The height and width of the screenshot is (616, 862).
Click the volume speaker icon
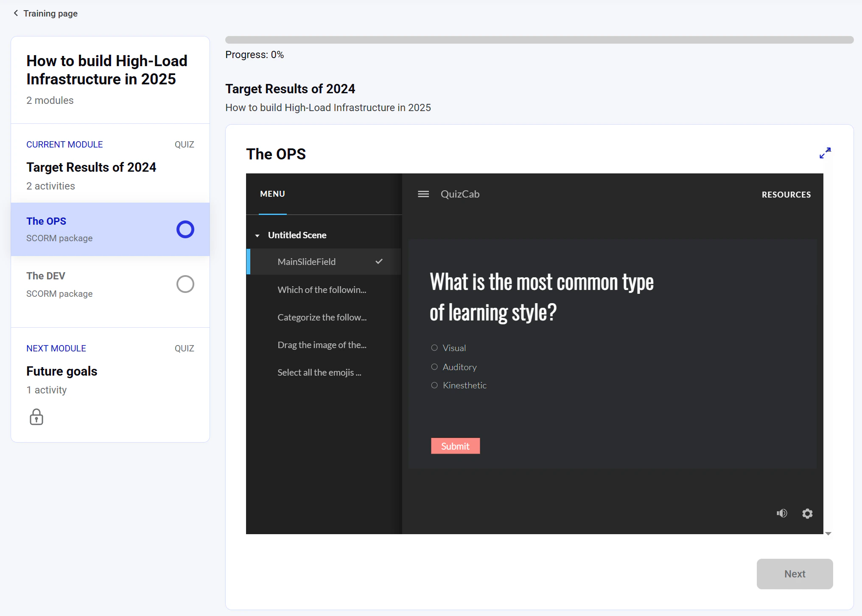click(x=782, y=513)
